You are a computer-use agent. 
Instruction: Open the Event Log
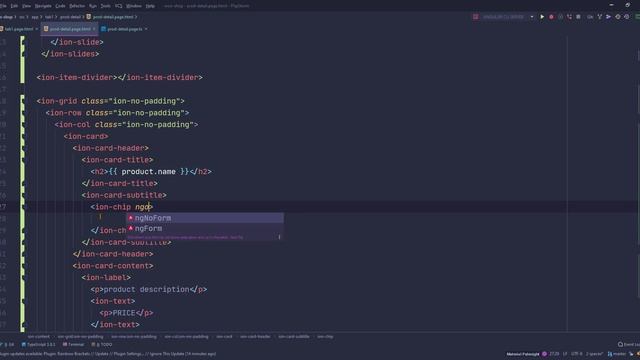pos(629,345)
